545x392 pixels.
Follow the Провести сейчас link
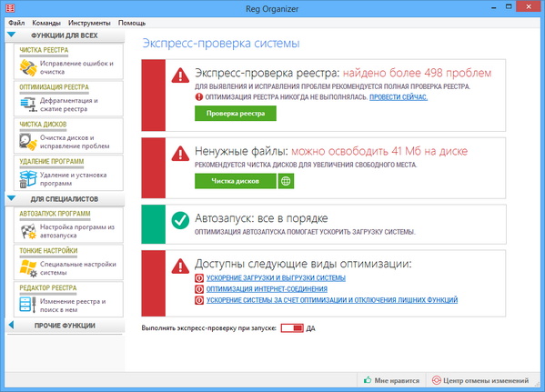pos(399,97)
